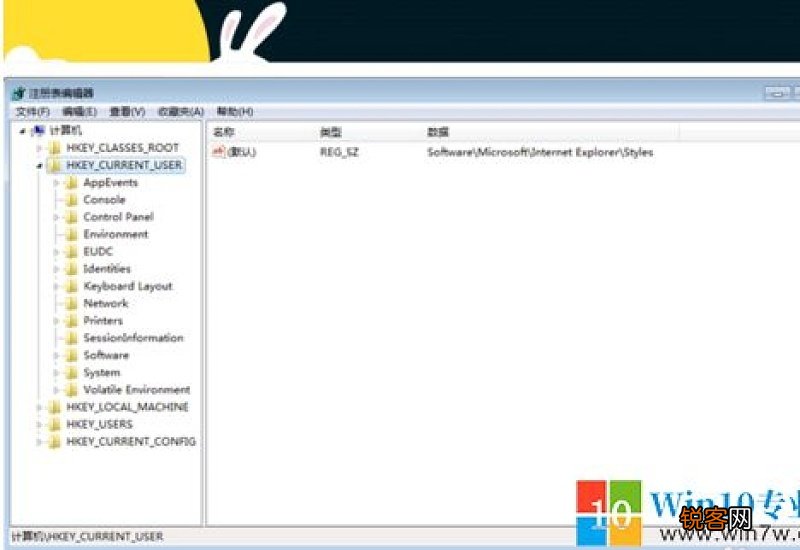Click the Volatile Environment folder icon

point(72,390)
